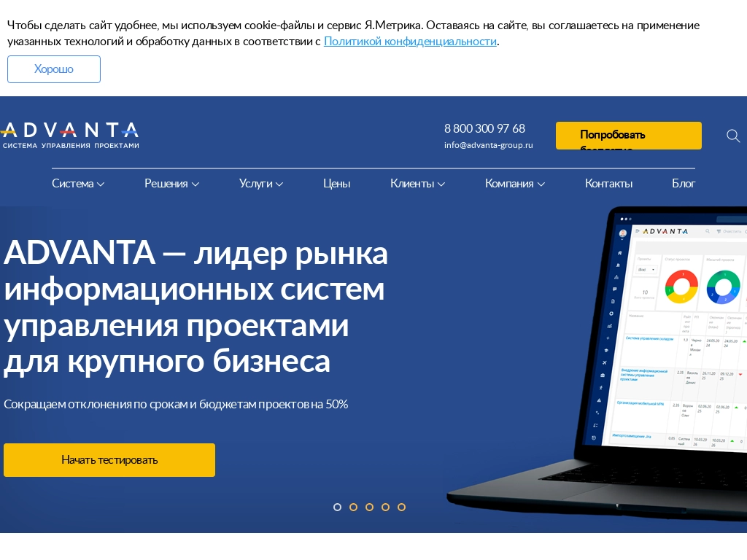Viewport: 747px width, 560px height.
Task: Select the second carousel dot
Action: click(x=353, y=507)
